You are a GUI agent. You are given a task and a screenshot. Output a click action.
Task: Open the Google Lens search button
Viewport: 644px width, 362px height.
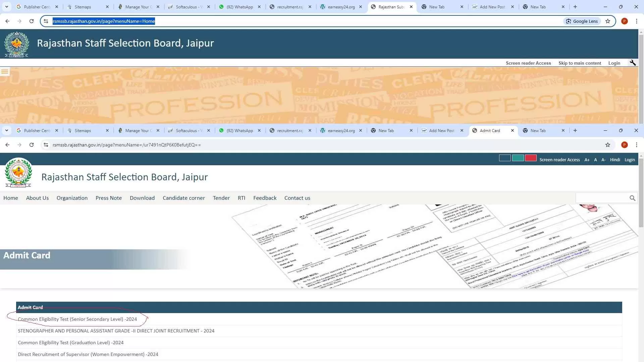pos(582,21)
